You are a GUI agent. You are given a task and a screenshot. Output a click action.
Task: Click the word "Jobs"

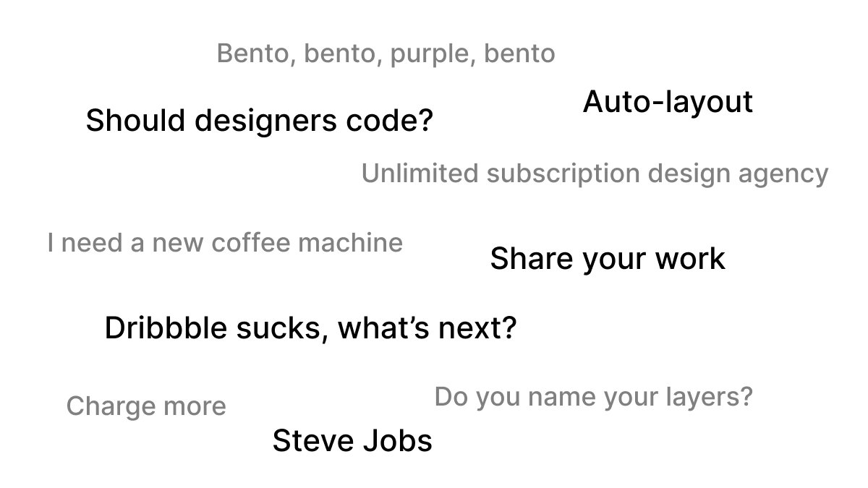[x=401, y=440]
